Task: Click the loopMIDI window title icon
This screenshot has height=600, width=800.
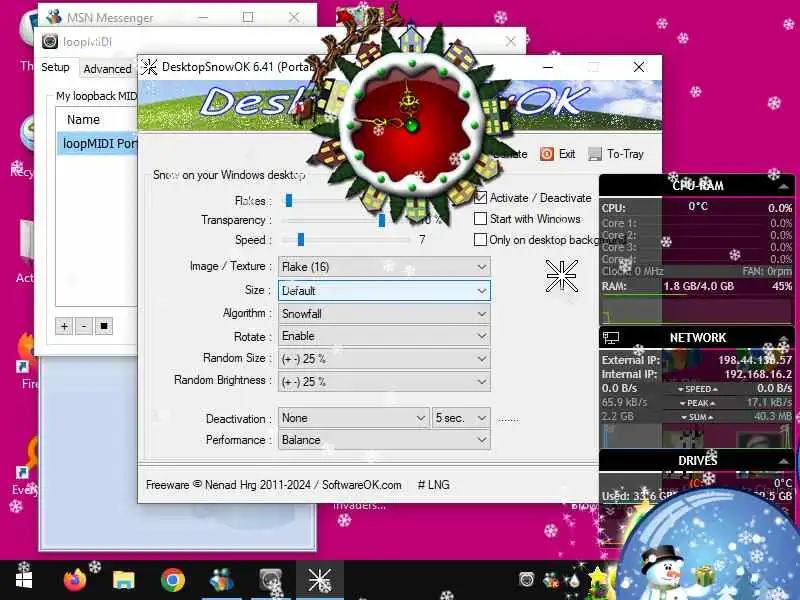Action: tap(50, 41)
